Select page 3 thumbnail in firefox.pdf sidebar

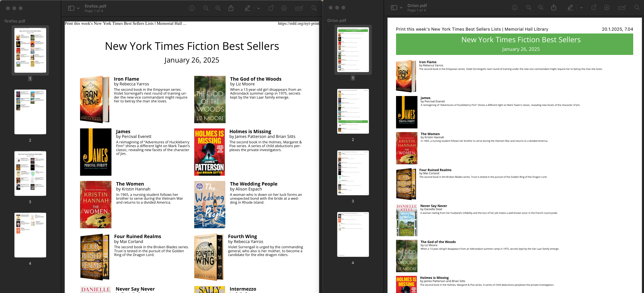point(30,173)
